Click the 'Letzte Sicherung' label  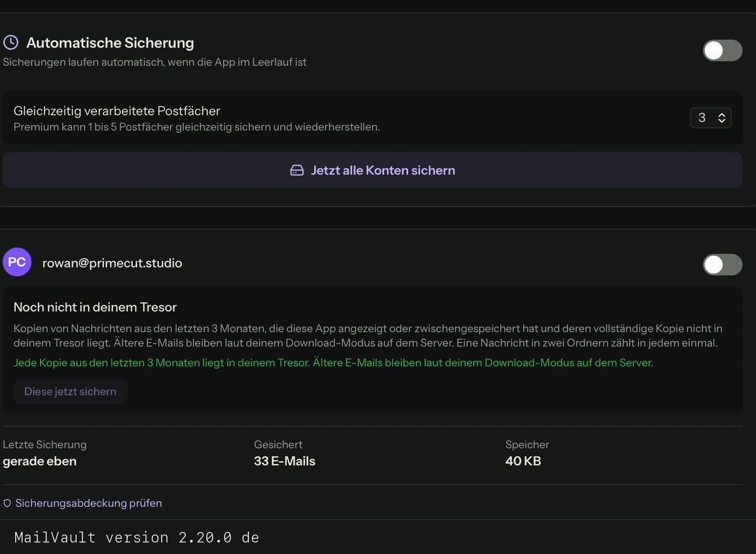click(45, 444)
